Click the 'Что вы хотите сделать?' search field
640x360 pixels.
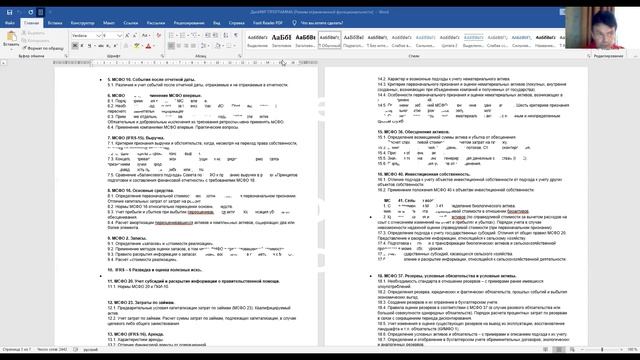322,23
